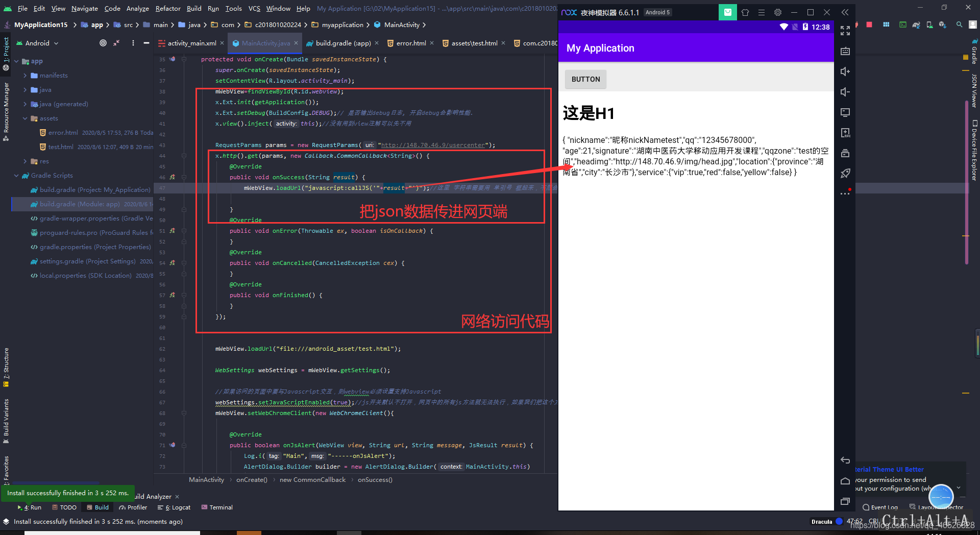Image resolution: width=980 pixels, height=535 pixels.
Task: Click Nox install APK icon
Action: point(845,133)
